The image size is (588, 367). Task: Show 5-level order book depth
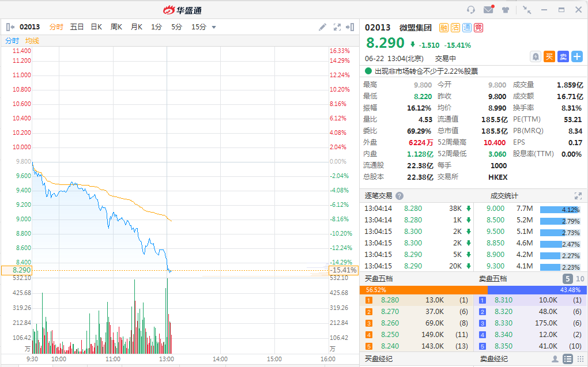point(568,278)
